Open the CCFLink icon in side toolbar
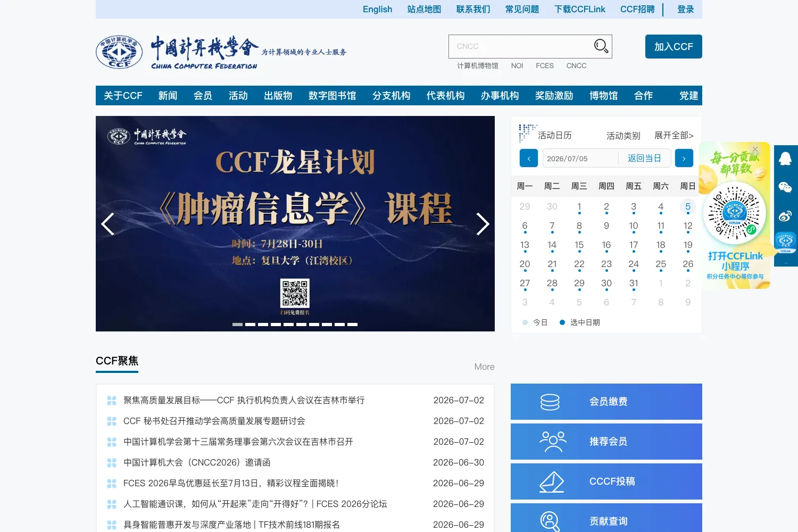The width and height of the screenshot is (798, 532). (786, 244)
